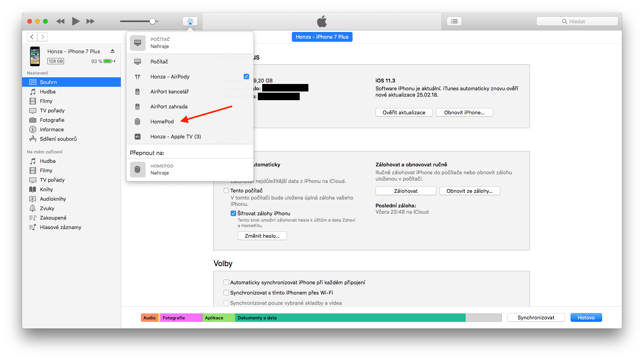Image resolution: width=644 pixels, height=360 pixels.
Task: Select AirPort kancelář speaker
Action: tap(190, 91)
